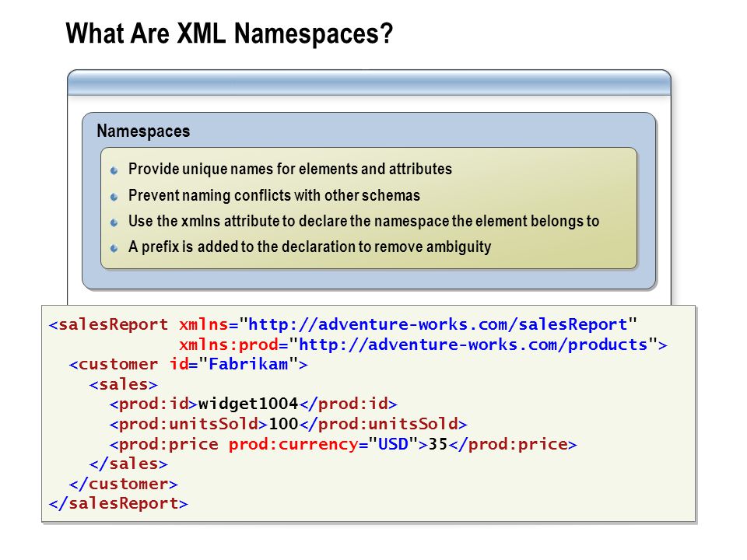Click the '100' unitsSold value

283,425
